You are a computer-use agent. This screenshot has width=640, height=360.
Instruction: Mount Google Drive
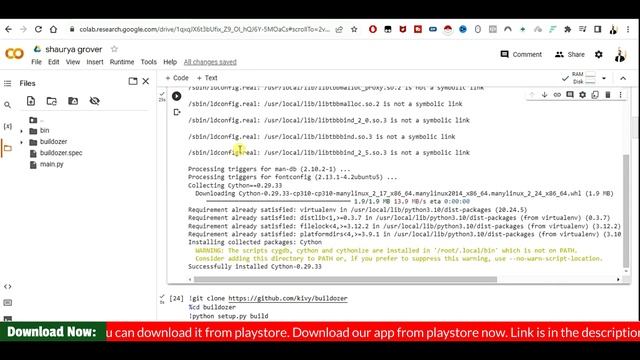(x=73, y=101)
